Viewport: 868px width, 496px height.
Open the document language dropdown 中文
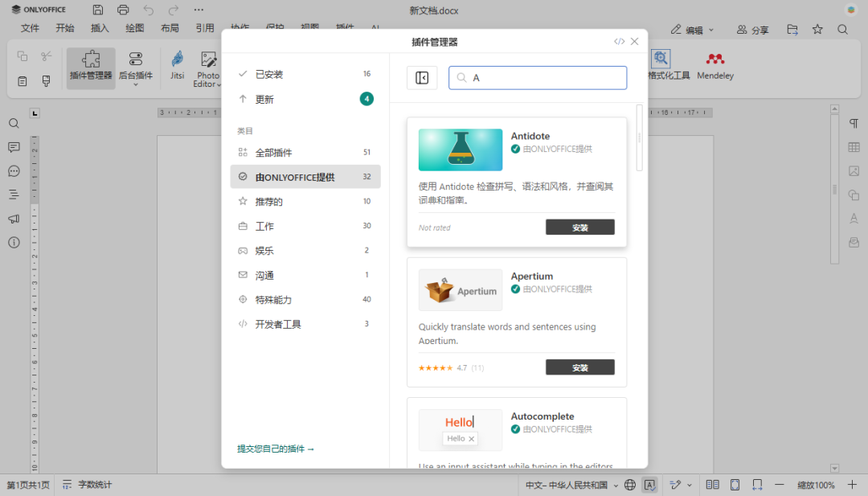pos(572,485)
